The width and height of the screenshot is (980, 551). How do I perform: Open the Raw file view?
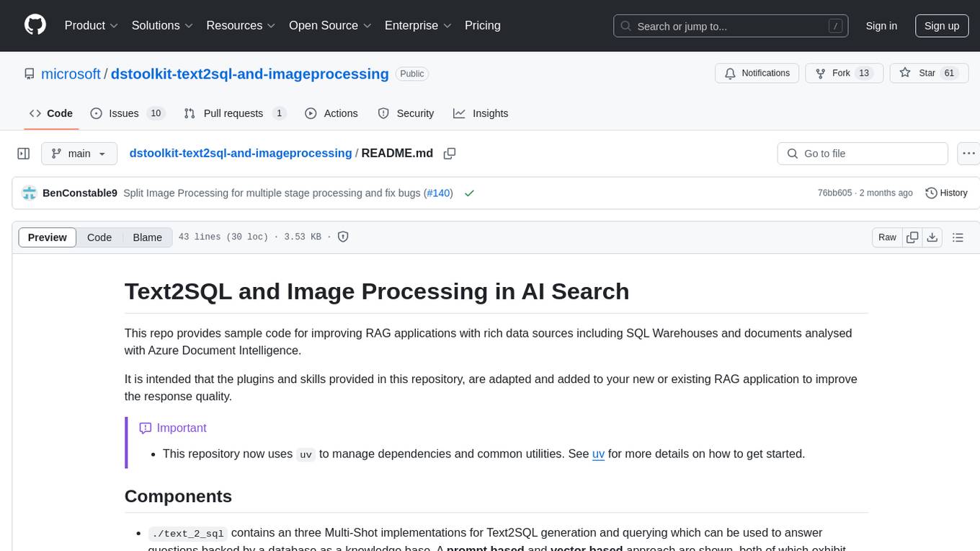pos(887,237)
